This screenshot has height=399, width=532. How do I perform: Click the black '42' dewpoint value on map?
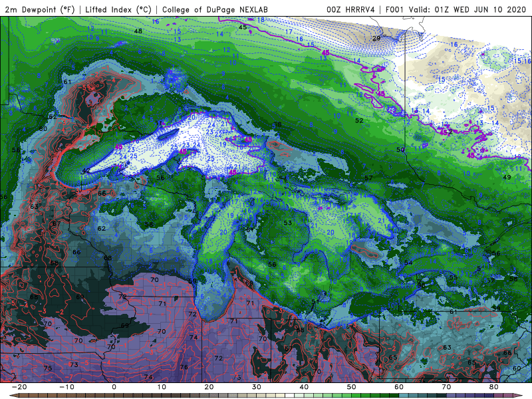pos(86,171)
